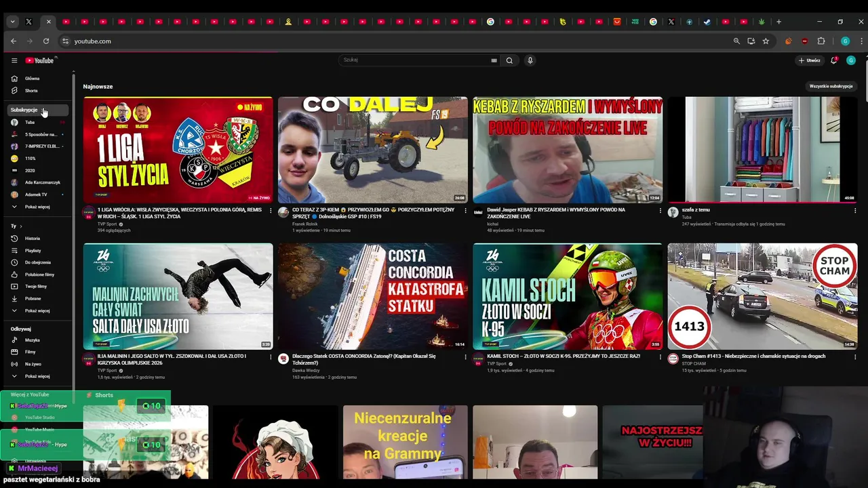Screen dimensions: 868x488
Task: Open a new browser tab
Action: (778, 22)
